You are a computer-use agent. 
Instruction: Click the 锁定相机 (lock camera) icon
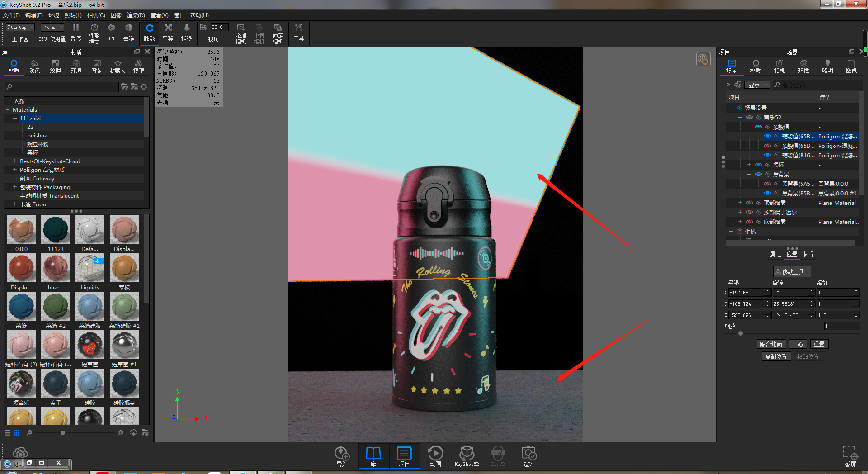point(277,33)
